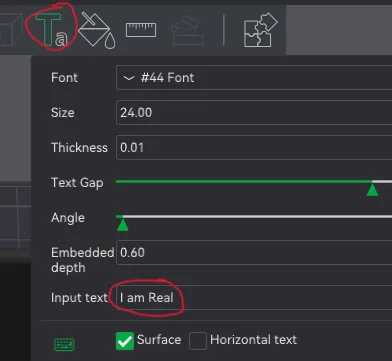The height and width of the screenshot is (361, 392).
Task: Open the #44 Font selection box
Action: click(x=254, y=78)
